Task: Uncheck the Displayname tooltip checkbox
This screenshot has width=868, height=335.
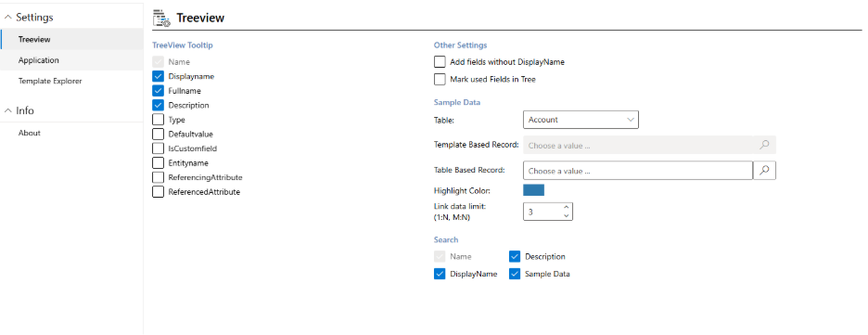Action: coord(159,76)
